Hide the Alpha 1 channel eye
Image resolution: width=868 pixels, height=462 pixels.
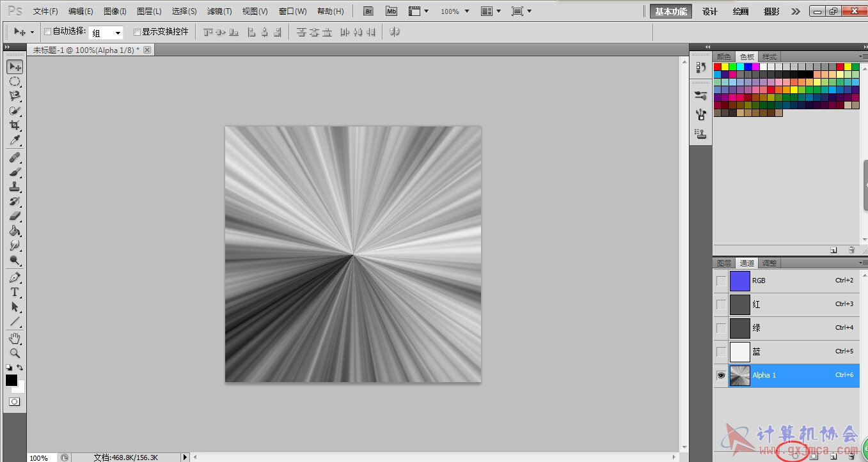[x=722, y=376]
